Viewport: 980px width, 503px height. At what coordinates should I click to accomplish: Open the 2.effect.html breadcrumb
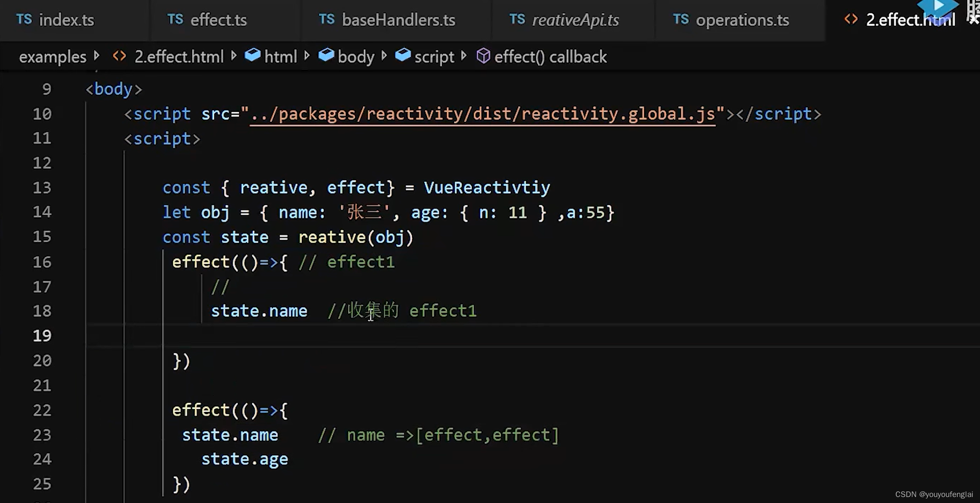(x=179, y=57)
